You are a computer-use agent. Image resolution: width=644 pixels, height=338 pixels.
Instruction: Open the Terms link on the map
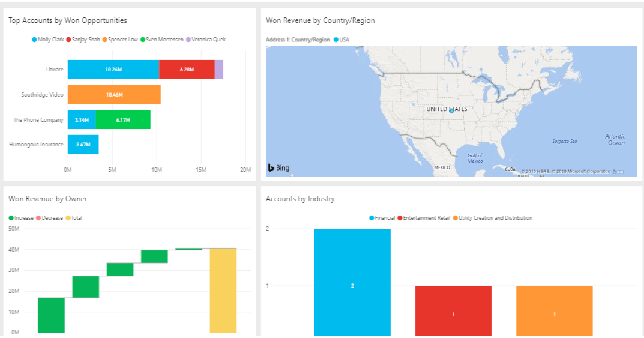tap(618, 172)
